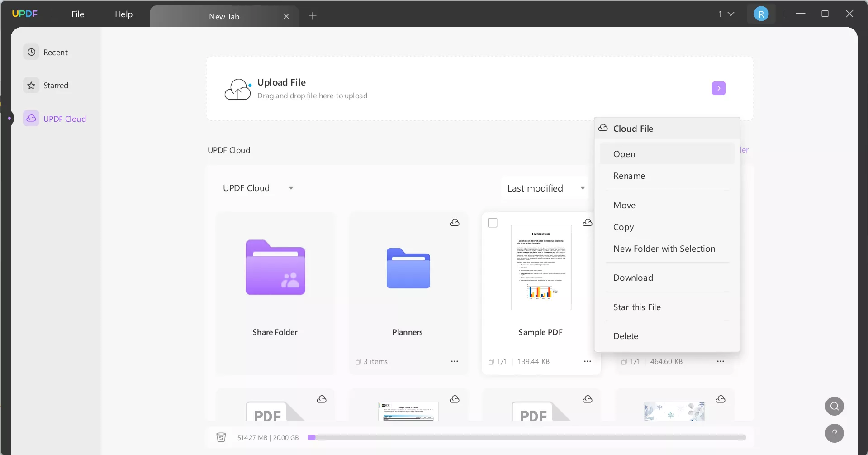Open the Sample PDF thumbnail
Screen dimensions: 868x455
(x=541, y=267)
